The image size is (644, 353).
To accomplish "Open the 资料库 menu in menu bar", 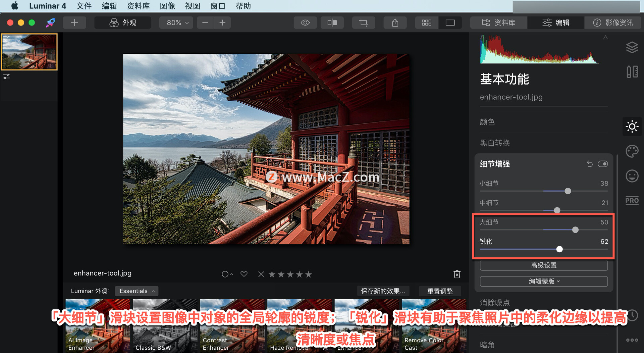I will click(138, 6).
